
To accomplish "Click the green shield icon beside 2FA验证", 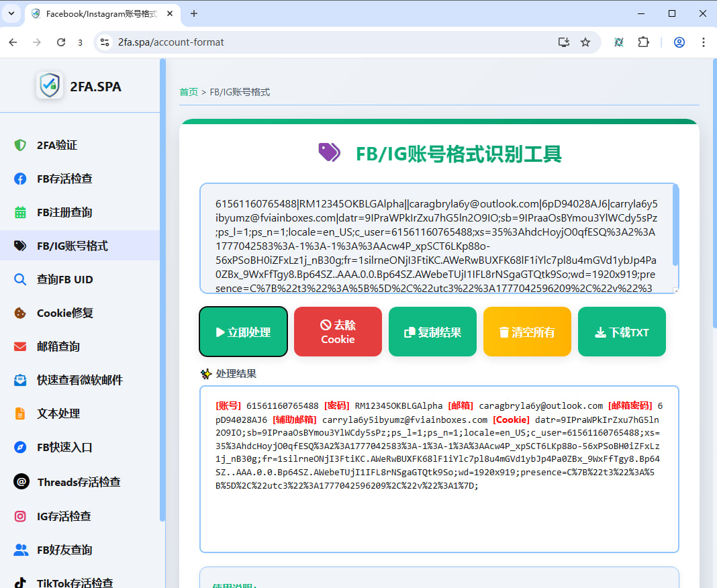I will 20,146.
